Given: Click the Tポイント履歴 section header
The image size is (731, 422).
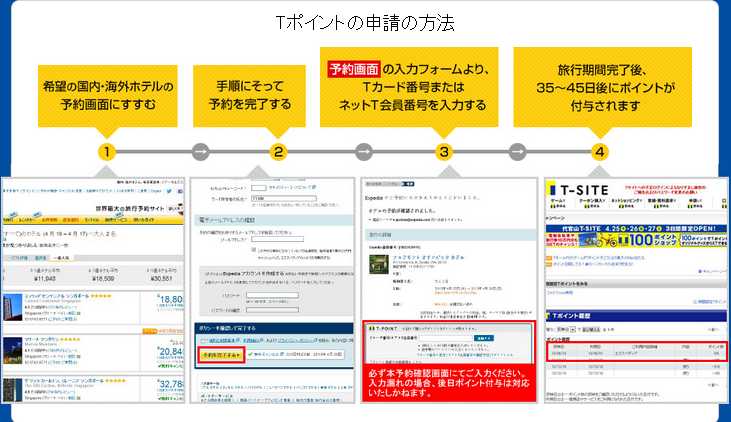Looking at the screenshot, I should click(636, 316).
